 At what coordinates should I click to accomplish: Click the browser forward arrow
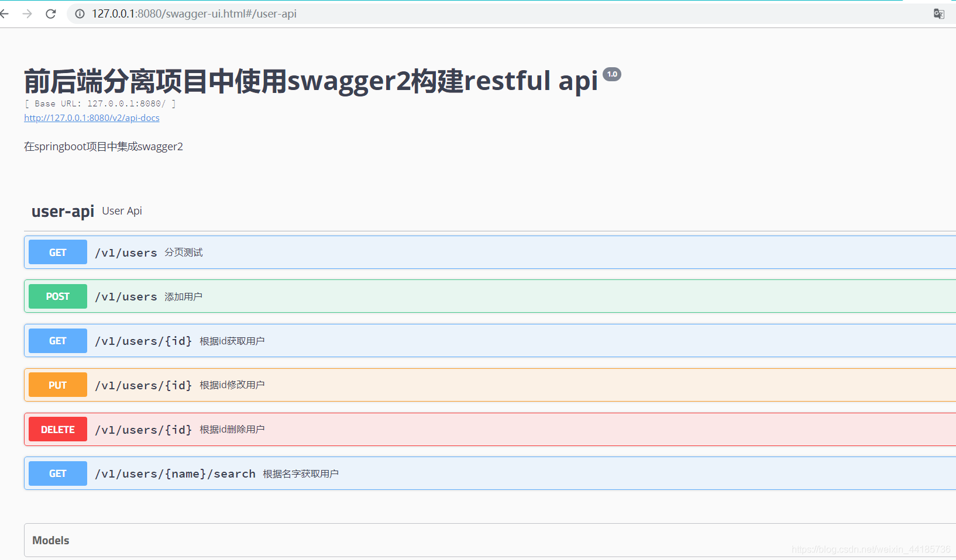tap(27, 13)
